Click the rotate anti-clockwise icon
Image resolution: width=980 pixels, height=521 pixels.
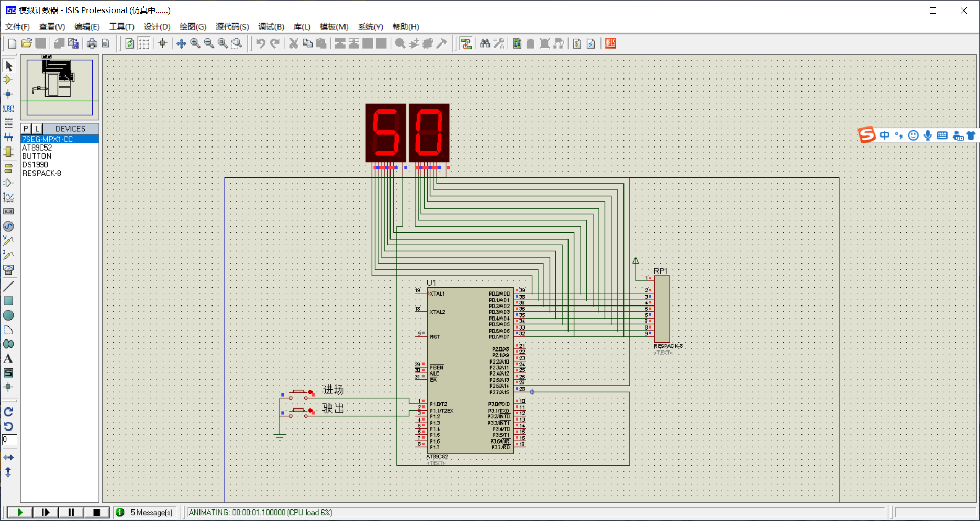[8, 426]
